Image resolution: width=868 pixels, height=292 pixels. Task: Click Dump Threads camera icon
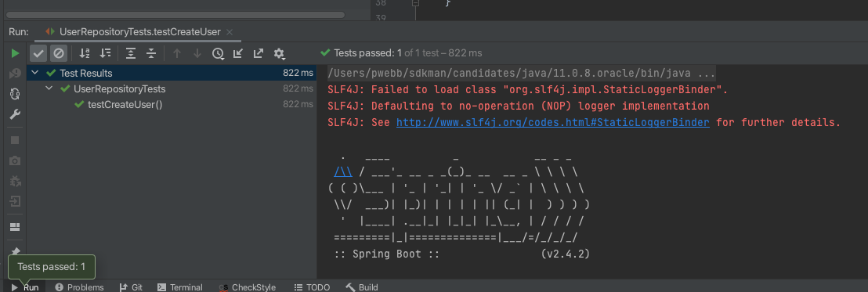tap(15, 160)
